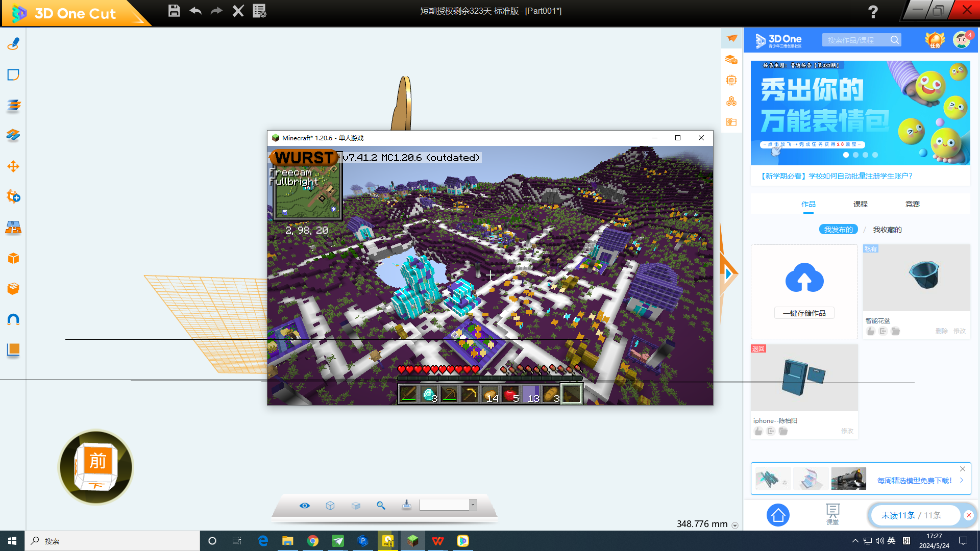
Task: Click the orange cube primitive tool
Action: tap(13, 258)
